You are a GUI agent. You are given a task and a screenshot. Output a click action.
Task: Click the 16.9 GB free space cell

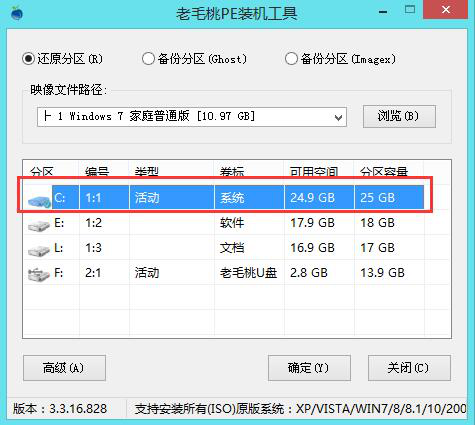[x=312, y=248]
